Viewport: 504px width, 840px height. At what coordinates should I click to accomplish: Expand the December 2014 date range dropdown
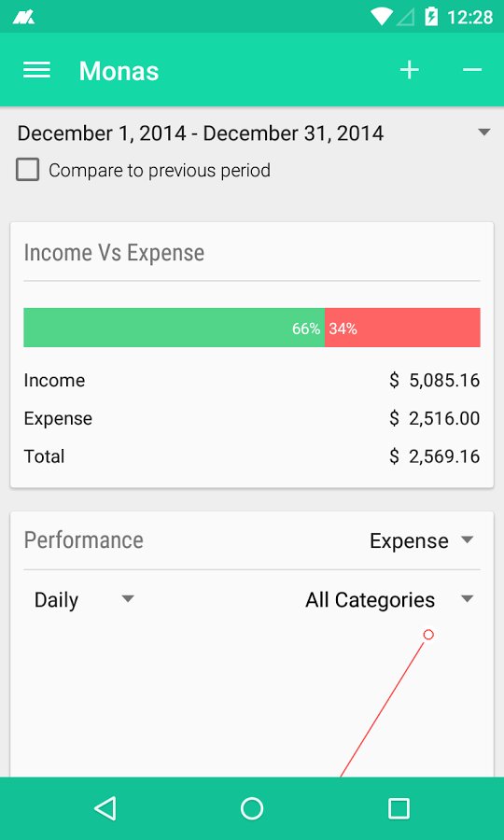click(251, 133)
